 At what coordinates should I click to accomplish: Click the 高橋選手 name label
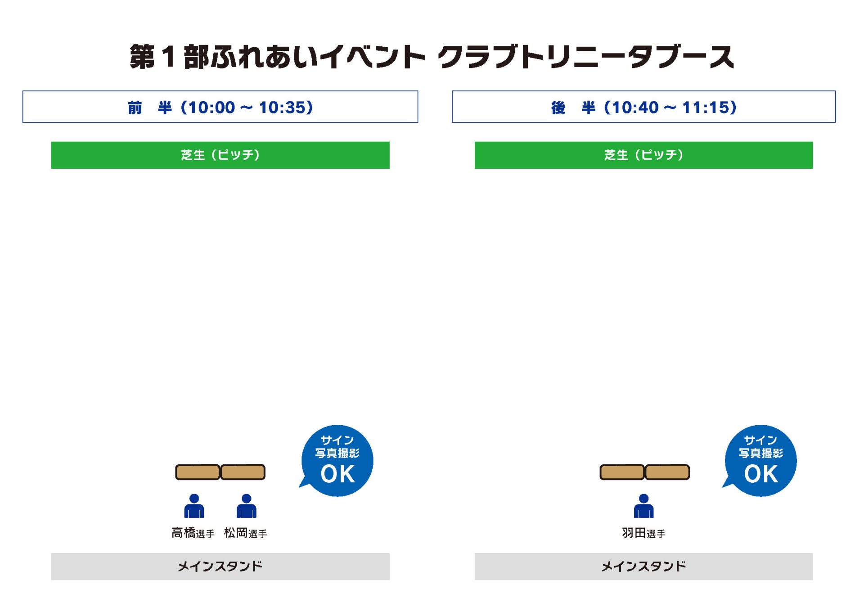coord(193,533)
